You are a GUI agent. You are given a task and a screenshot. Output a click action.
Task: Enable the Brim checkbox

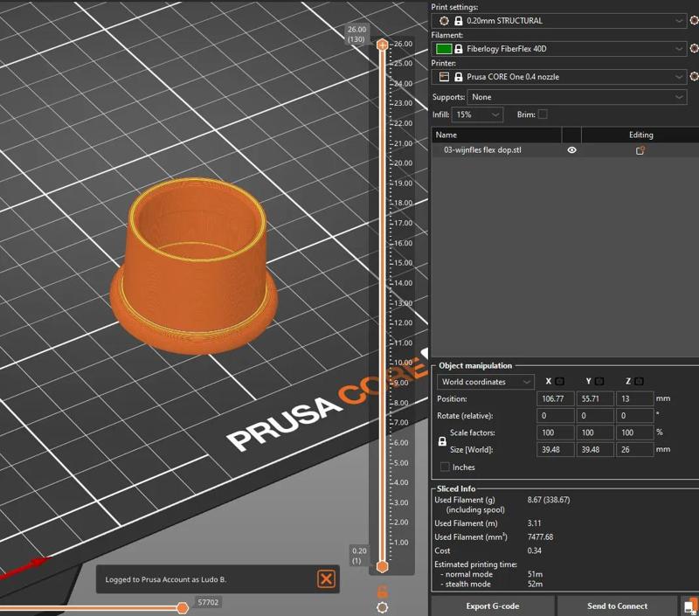(543, 114)
